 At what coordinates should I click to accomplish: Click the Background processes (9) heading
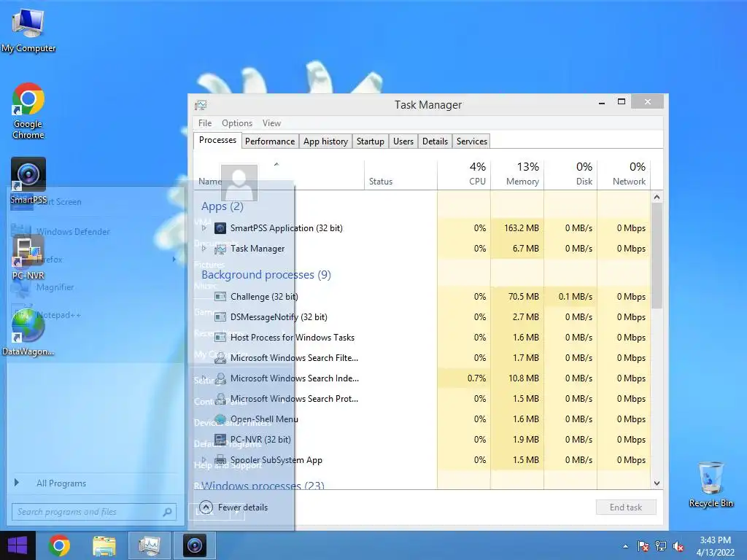[x=266, y=275]
